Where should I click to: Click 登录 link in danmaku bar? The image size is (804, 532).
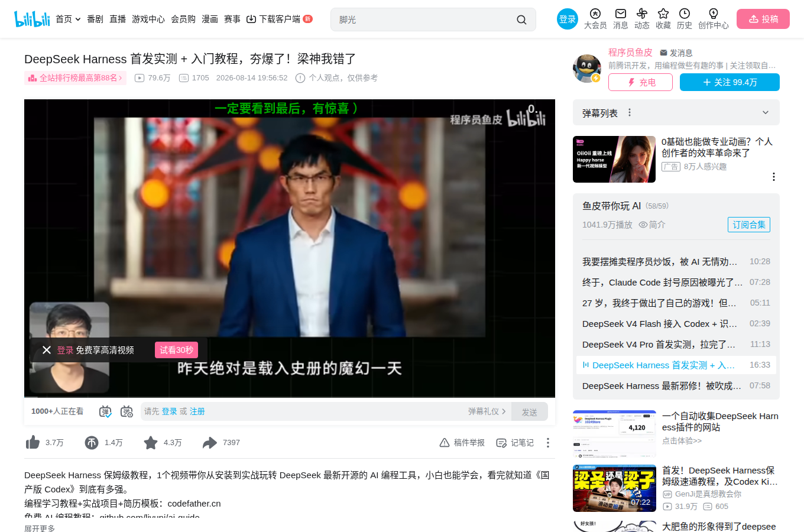170,411
